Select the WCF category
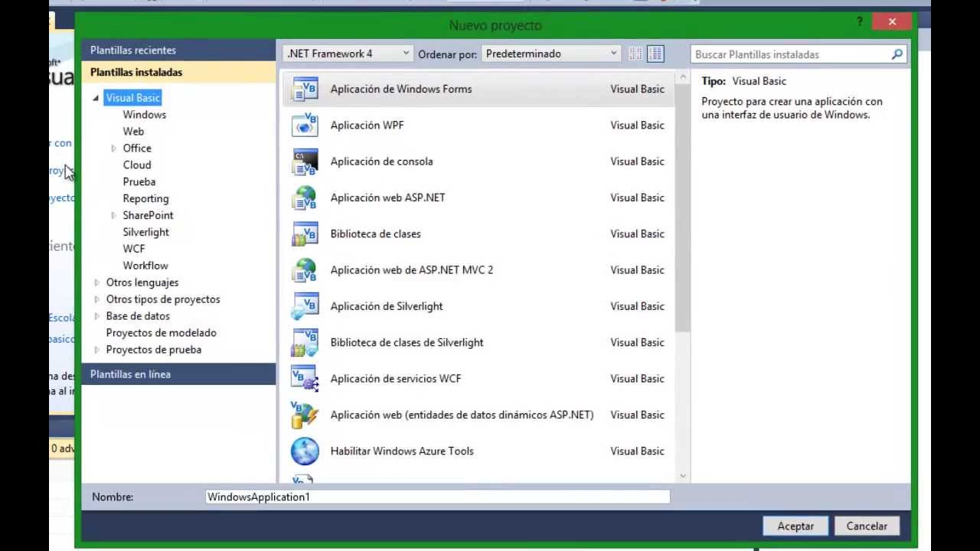 134,249
